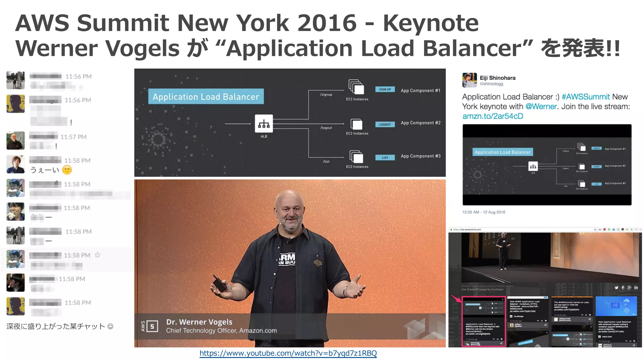Star the 11:58 PM highlighted chat message
Image resolution: width=644 pixels, height=362 pixels.
coord(97,255)
